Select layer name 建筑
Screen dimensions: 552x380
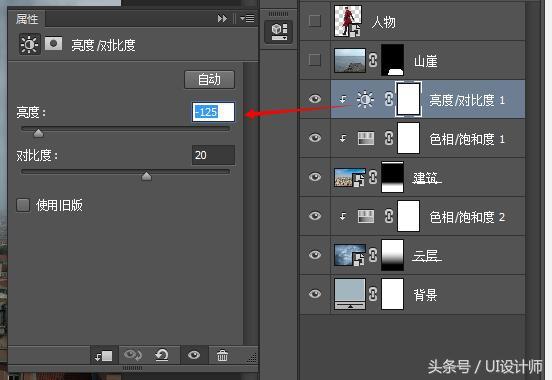(427, 178)
